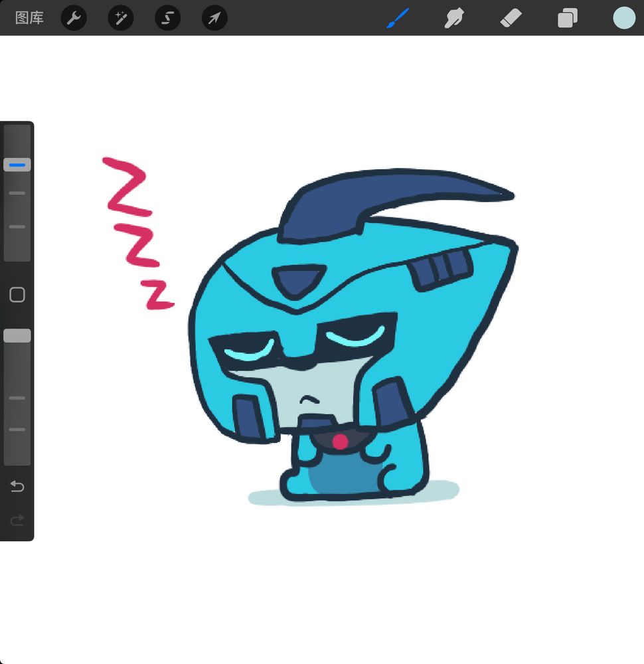Open the Adjustments magic wand menu
This screenshot has height=664, width=644.
click(x=121, y=18)
